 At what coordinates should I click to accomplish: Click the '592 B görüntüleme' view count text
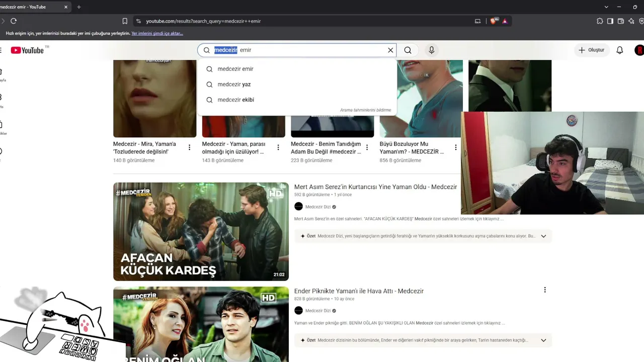[x=312, y=195]
